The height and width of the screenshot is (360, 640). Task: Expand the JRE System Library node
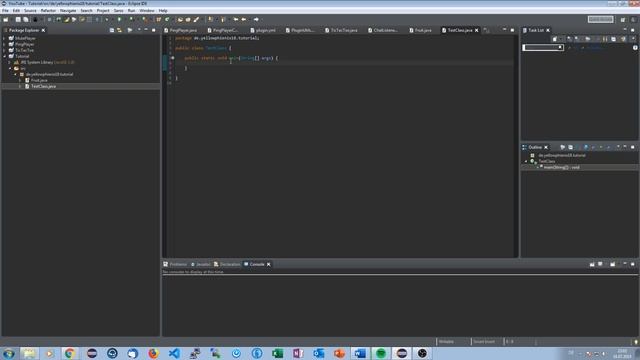pos(10,62)
